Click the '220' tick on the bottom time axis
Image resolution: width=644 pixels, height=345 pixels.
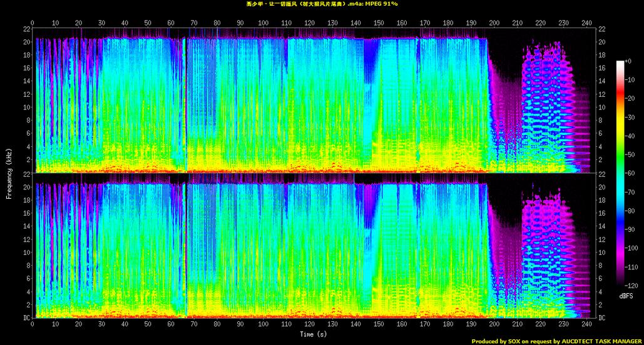[x=541, y=324]
